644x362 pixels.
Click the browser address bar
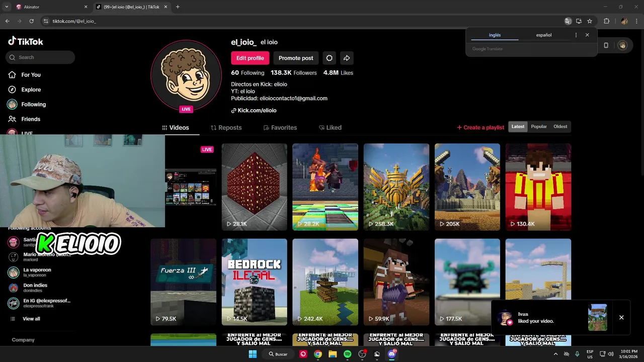point(302,21)
